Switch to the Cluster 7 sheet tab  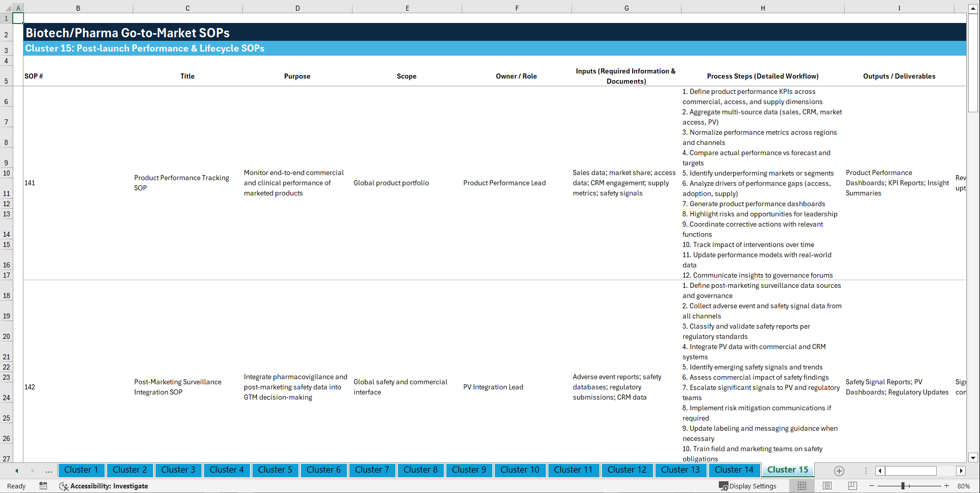tap(372, 470)
